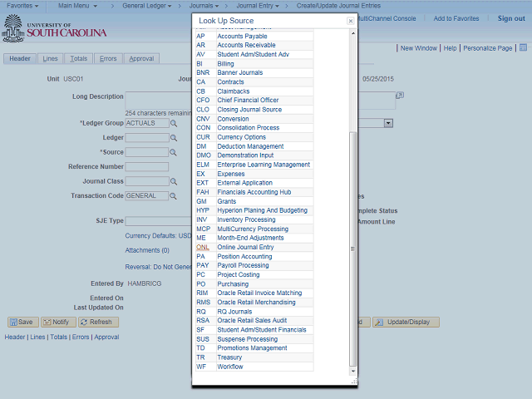The image size is (532, 399).
Task: Select WF Workflow source
Action: pyautogui.click(x=254, y=367)
